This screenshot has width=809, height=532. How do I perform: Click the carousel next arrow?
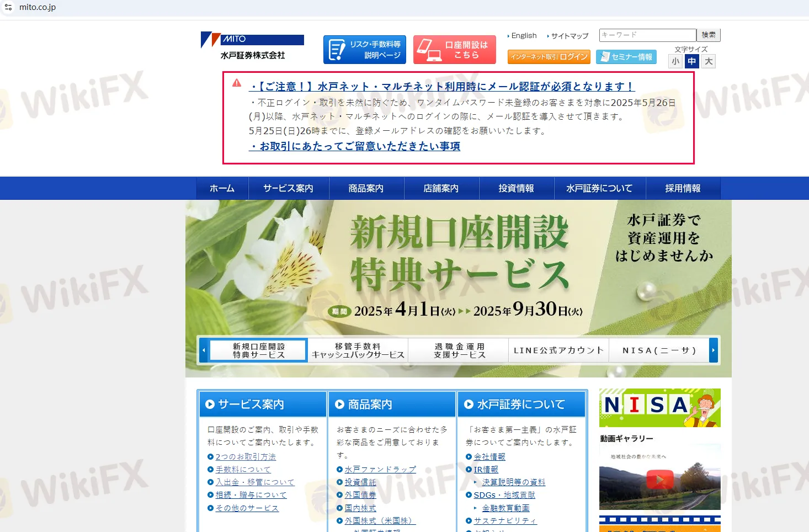tap(714, 350)
